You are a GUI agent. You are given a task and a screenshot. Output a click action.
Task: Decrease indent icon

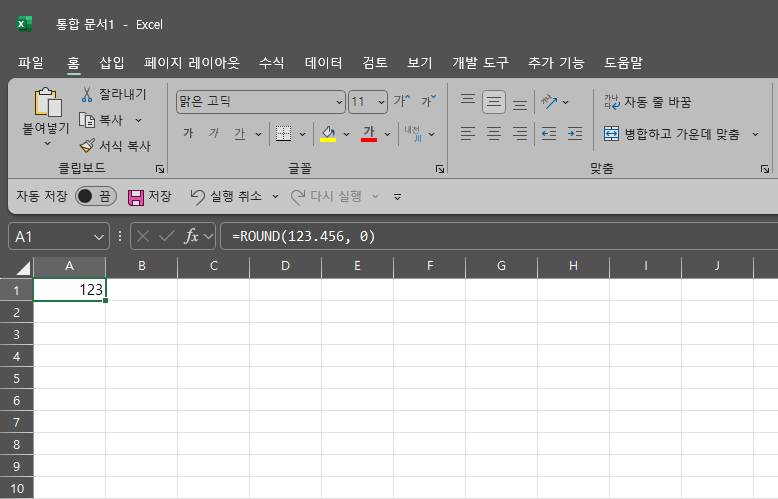point(549,133)
